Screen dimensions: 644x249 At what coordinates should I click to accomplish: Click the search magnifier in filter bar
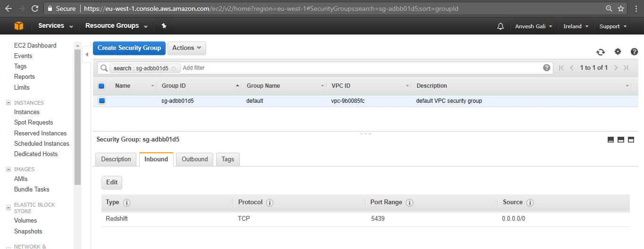point(104,68)
